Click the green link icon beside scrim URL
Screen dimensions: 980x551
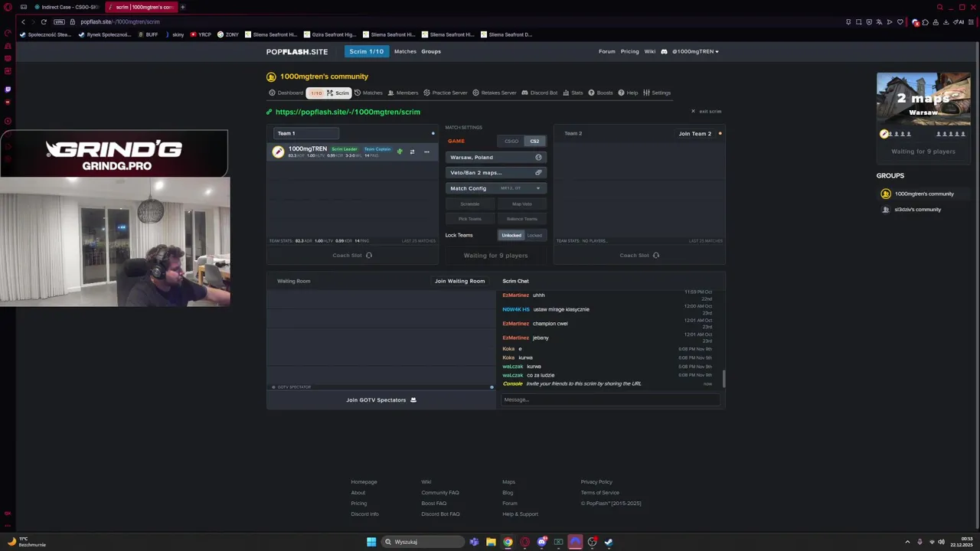coord(269,112)
